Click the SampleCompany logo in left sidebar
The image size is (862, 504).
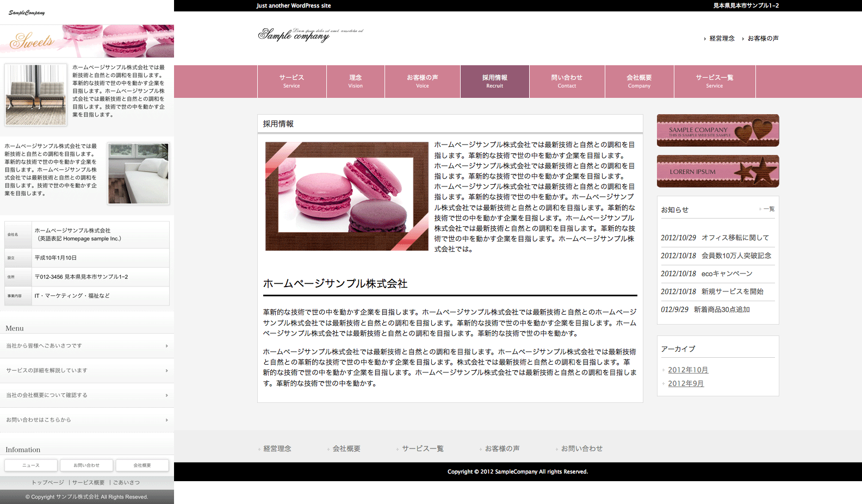[x=27, y=13]
